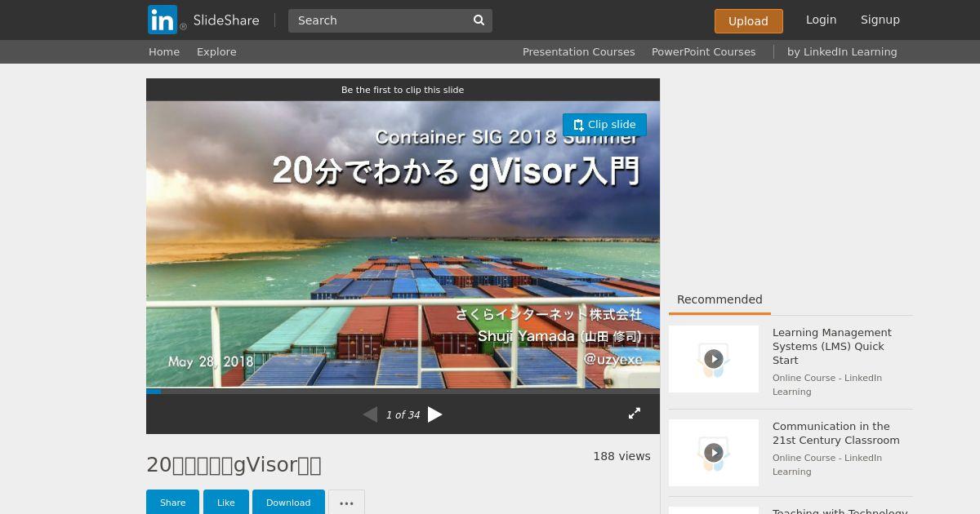This screenshot has height=514, width=980.
Task: Click the '1 of 34' slide counter
Action: [403, 415]
